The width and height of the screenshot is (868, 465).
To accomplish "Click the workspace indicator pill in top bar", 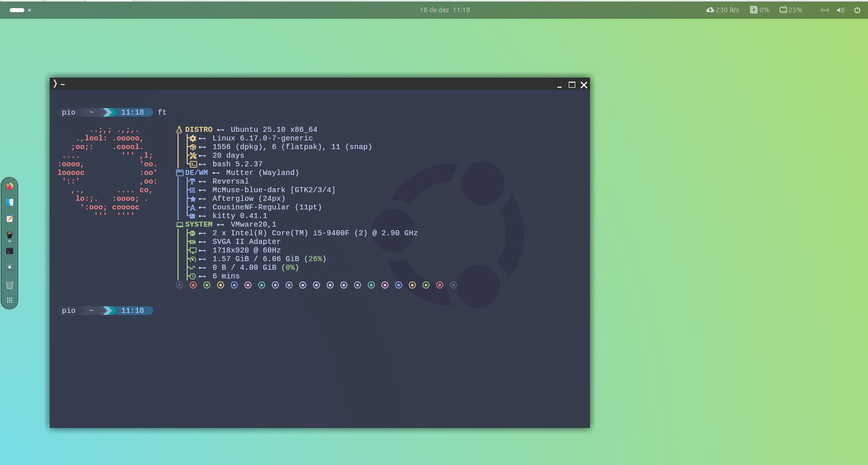I will [x=17, y=10].
